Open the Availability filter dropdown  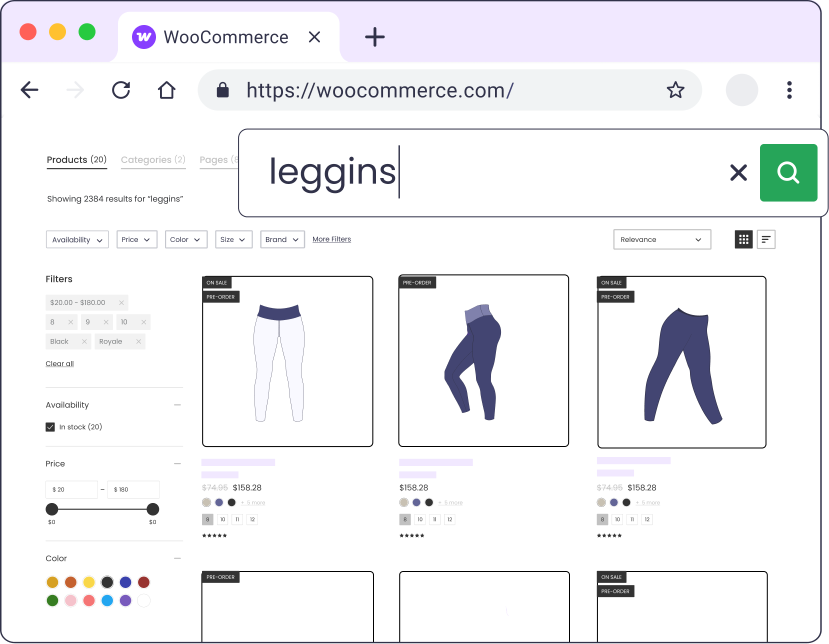point(77,239)
